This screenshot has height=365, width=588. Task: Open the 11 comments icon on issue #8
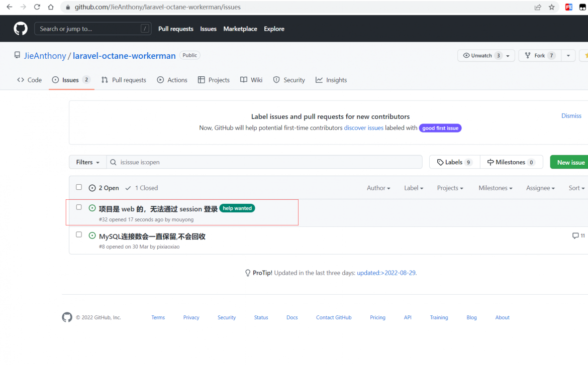pyautogui.click(x=578, y=235)
